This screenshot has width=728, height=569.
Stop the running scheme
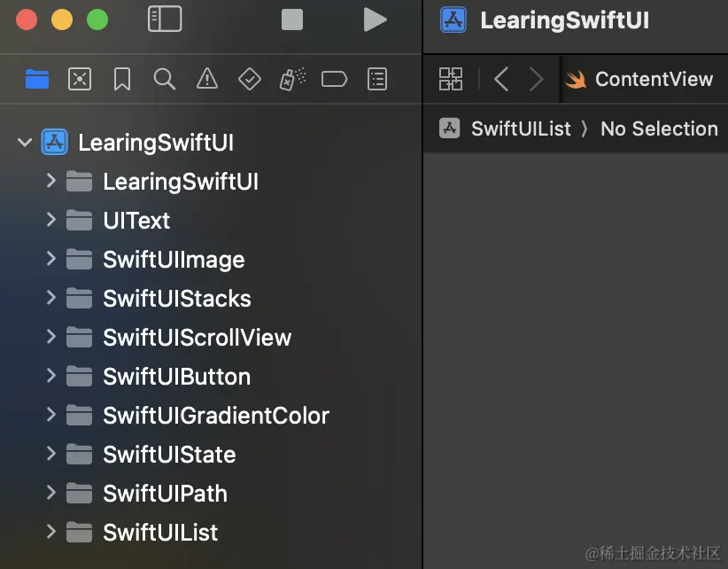pyautogui.click(x=292, y=19)
